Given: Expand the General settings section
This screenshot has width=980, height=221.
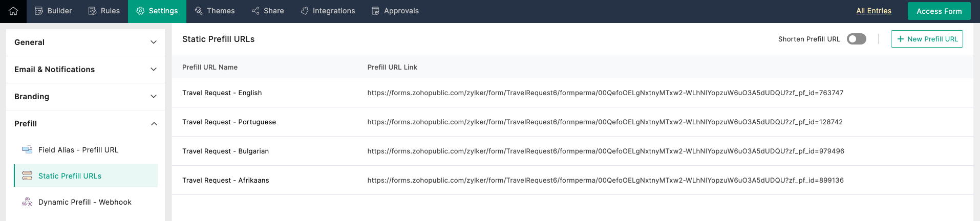Looking at the screenshot, I should click(x=154, y=42).
